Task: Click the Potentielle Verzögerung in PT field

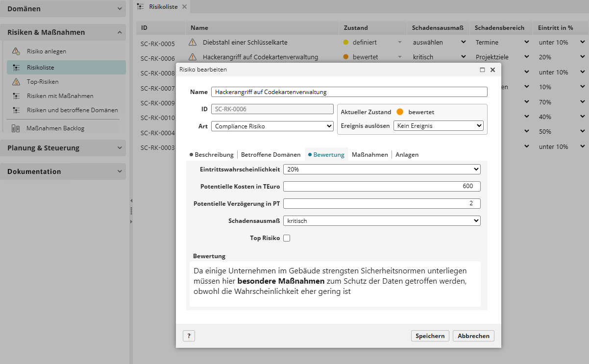Action: coord(382,203)
